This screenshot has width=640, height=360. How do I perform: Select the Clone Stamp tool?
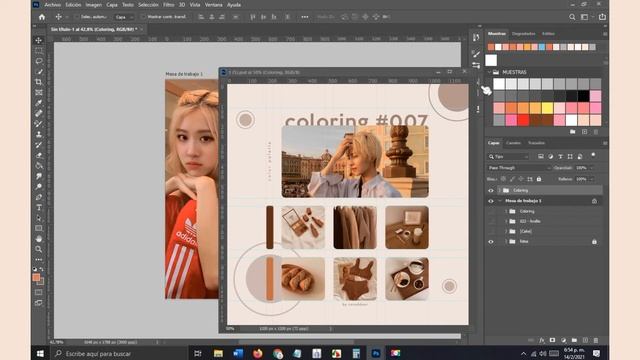[39, 134]
